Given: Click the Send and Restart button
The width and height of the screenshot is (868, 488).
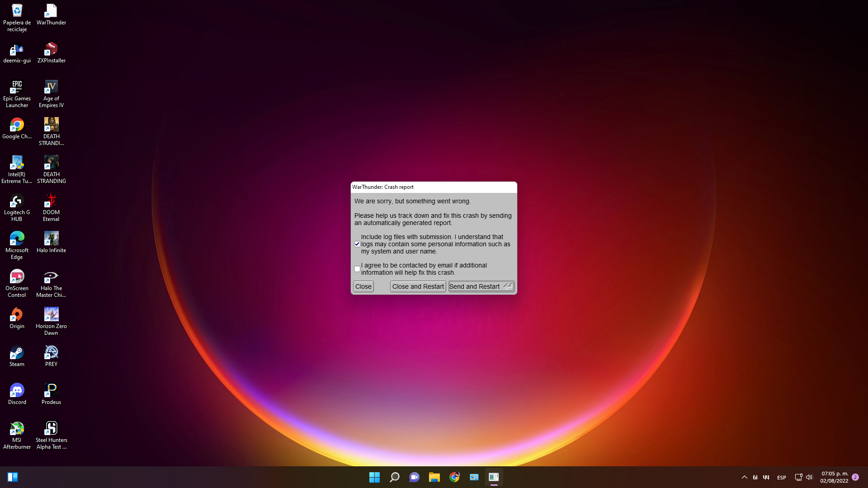Looking at the screenshot, I should (481, 286).
